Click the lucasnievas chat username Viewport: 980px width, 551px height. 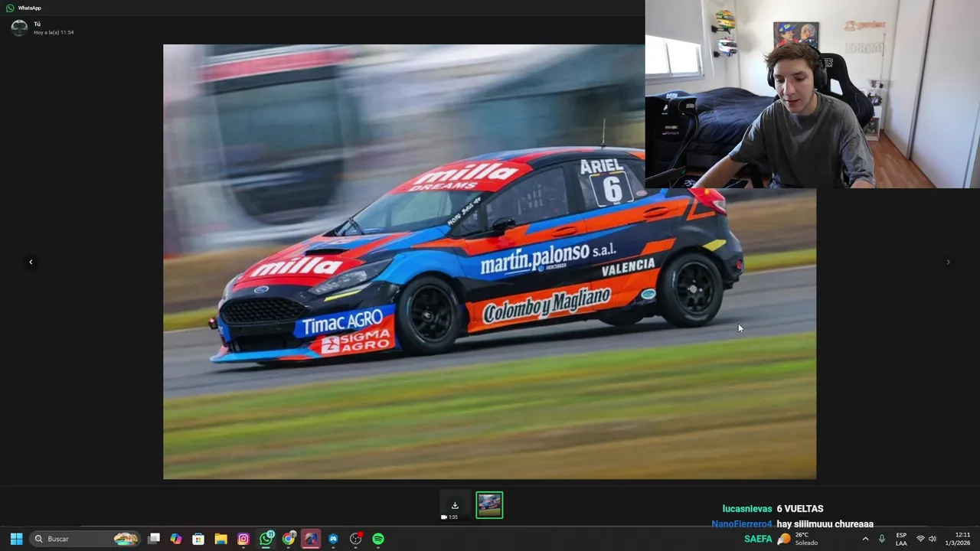pyautogui.click(x=747, y=509)
